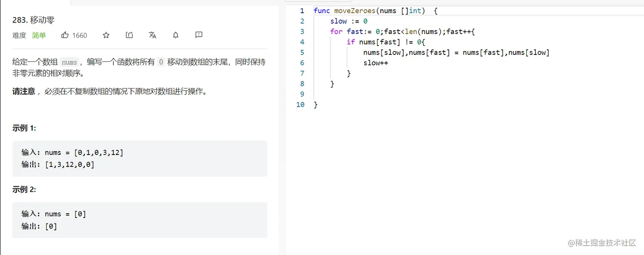The height and width of the screenshot is (255, 644).
Task: Click the bold 请注意 text
Action: [x=24, y=91]
